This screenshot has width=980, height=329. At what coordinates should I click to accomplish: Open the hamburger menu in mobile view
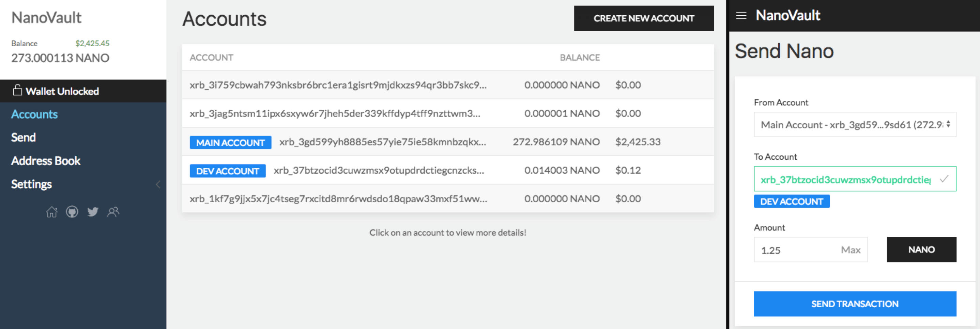point(741,16)
